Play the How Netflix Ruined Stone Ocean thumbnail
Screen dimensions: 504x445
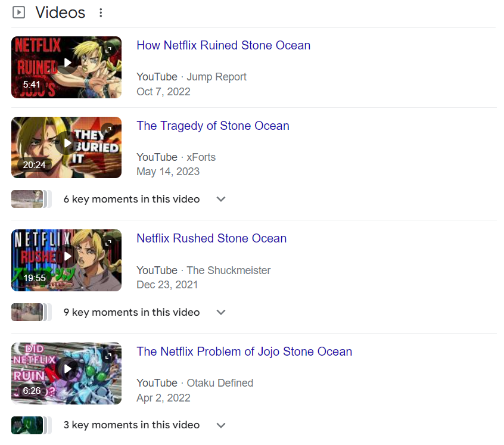click(67, 63)
